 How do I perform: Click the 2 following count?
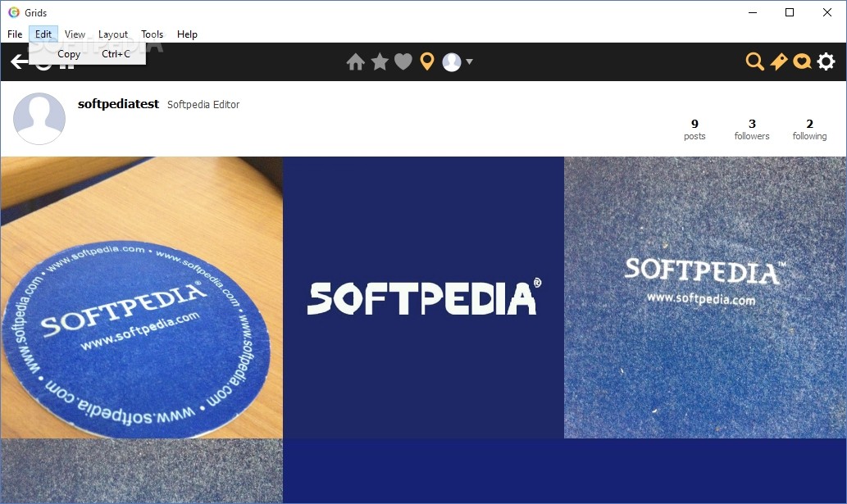[809, 129]
